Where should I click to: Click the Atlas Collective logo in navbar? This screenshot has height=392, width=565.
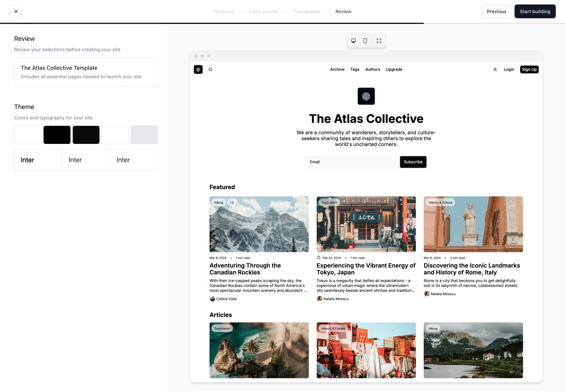[198, 69]
